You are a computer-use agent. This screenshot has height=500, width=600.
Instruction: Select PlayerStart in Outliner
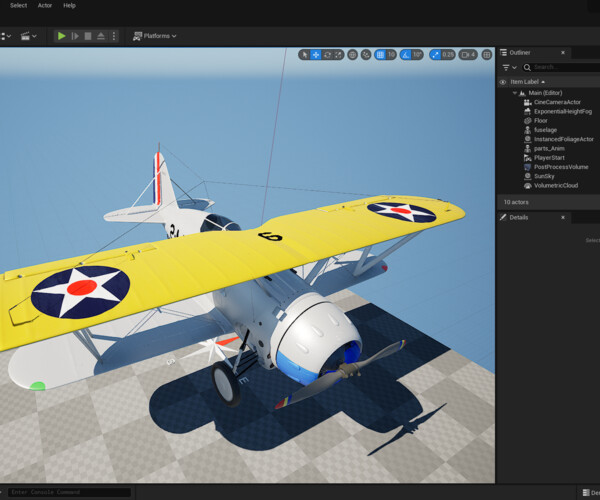pyautogui.click(x=549, y=158)
